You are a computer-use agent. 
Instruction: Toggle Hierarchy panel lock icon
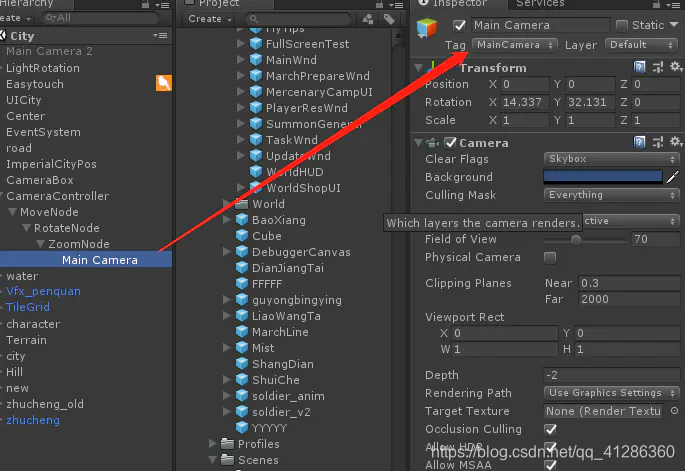pos(145,4)
